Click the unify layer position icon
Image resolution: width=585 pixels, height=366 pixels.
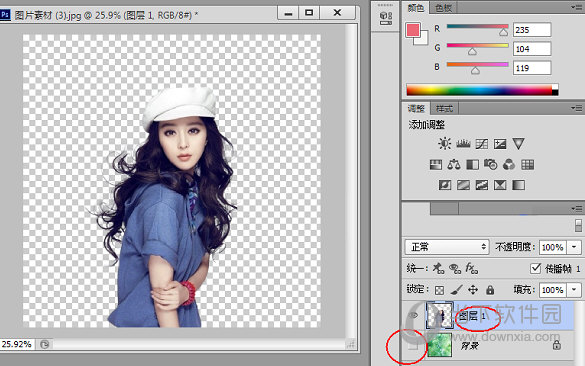tap(438, 268)
